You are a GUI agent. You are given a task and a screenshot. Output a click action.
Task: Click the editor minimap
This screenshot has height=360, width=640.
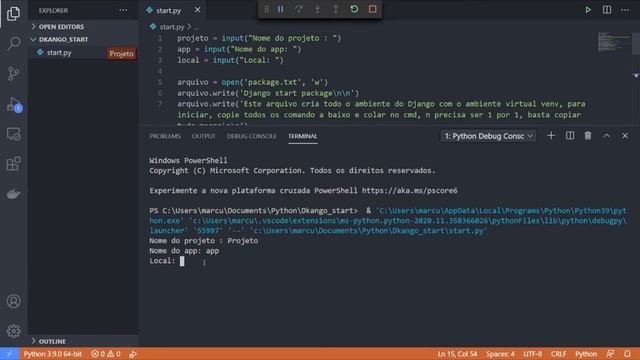tap(613, 42)
